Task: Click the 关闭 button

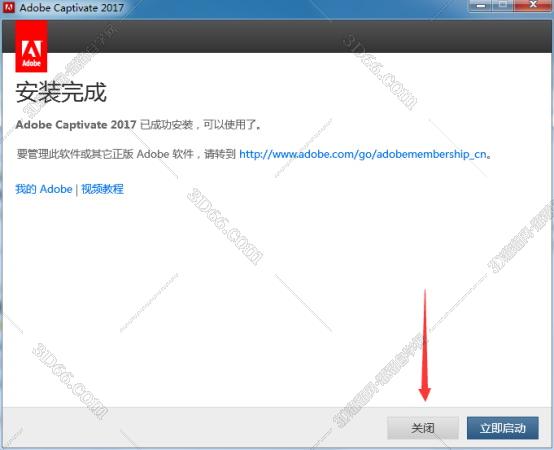Action: pyautogui.click(x=423, y=428)
